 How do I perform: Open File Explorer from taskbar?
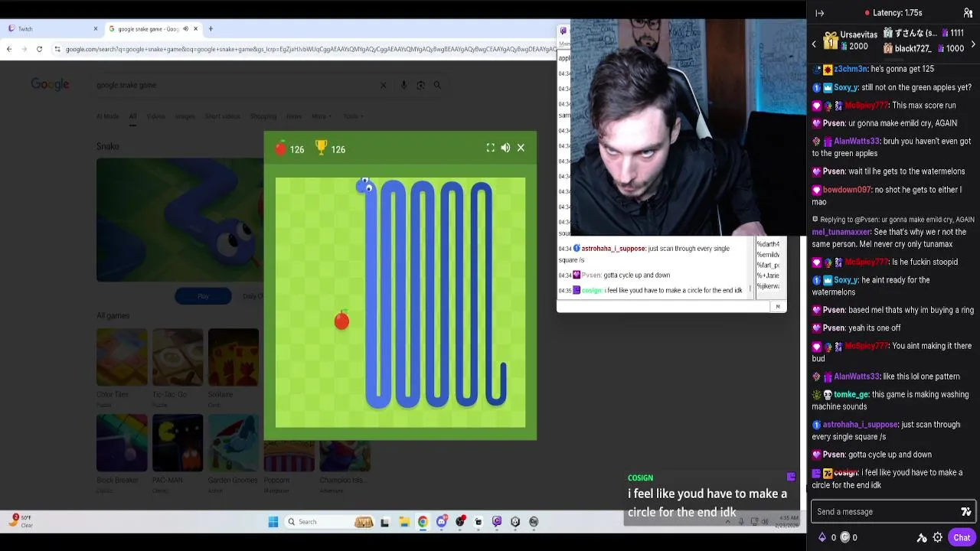[x=403, y=522]
